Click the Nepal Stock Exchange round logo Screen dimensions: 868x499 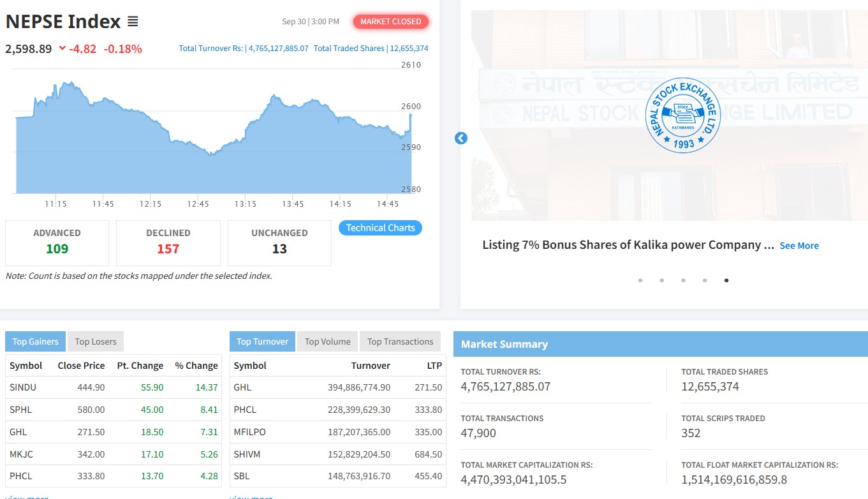tap(683, 115)
